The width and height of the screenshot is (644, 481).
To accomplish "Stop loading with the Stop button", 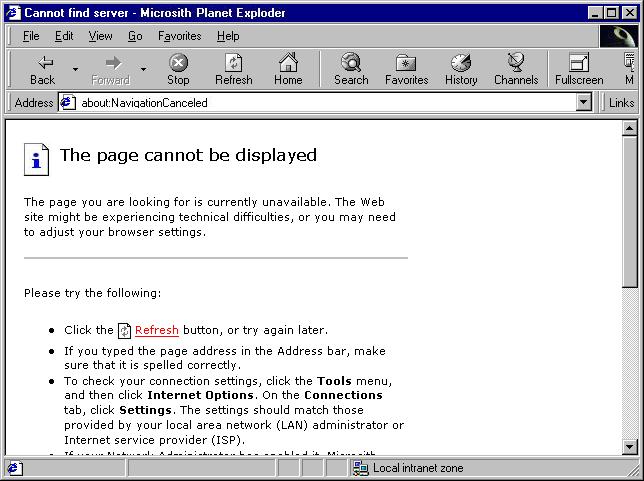I will (178, 69).
